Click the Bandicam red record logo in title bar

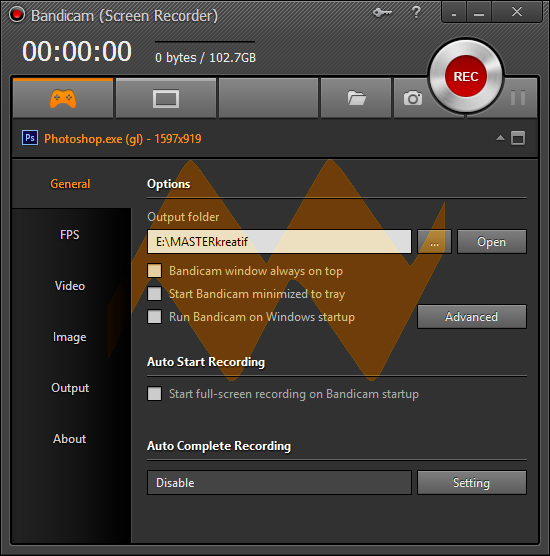[16, 15]
